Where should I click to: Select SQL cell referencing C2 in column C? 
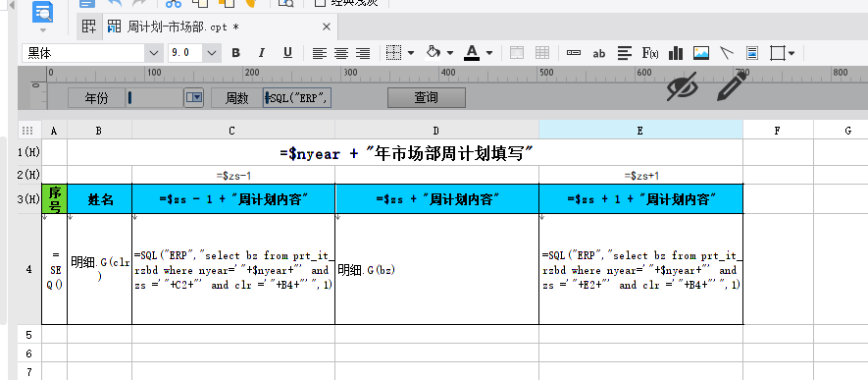pos(233,270)
